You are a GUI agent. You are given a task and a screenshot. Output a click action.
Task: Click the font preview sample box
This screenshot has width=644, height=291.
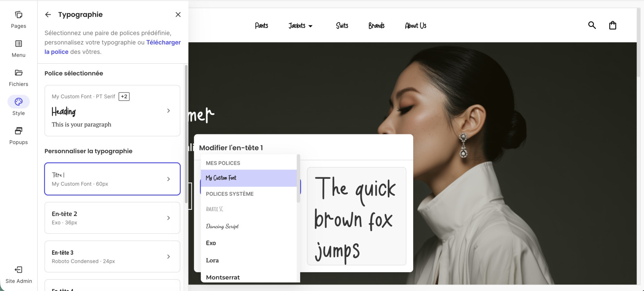tap(357, 216)
